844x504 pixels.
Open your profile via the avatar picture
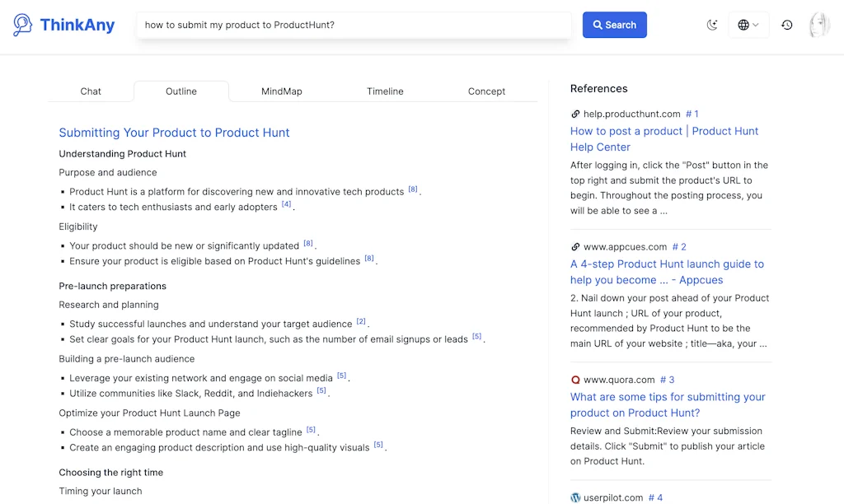819,25
